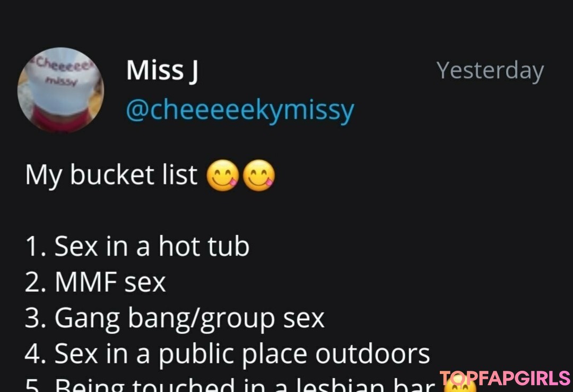Select the second yummy-face emoji

(259, 176)
